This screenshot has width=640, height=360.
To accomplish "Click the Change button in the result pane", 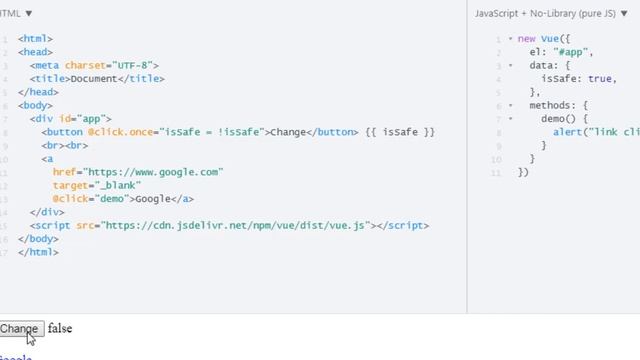I will [x=21, y=329].
